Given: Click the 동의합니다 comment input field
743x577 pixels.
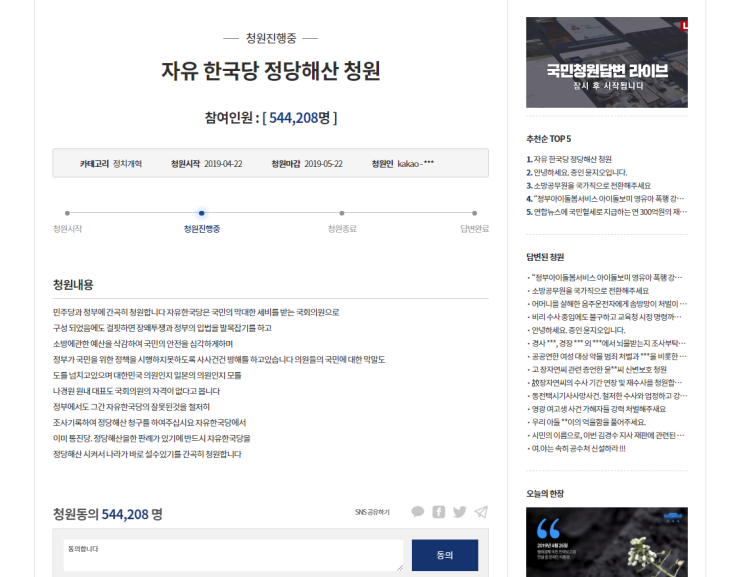Looking at the screenshot, I should [x=233, y=555].
